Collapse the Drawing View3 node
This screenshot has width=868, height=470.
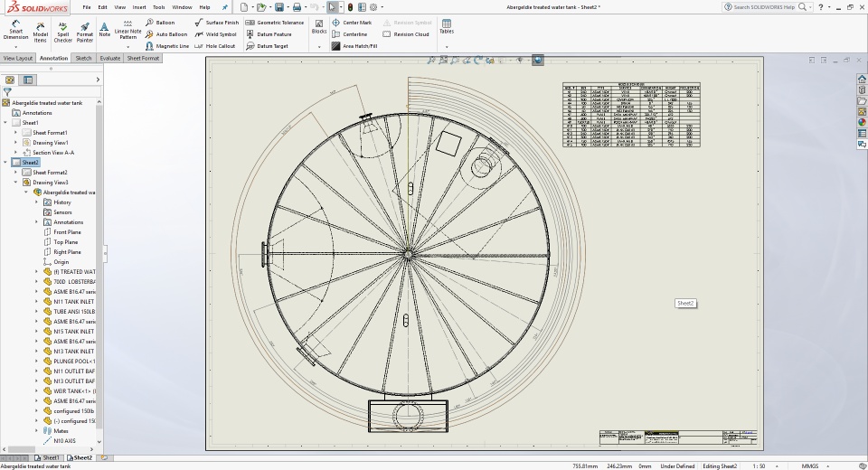click(15, 183)
